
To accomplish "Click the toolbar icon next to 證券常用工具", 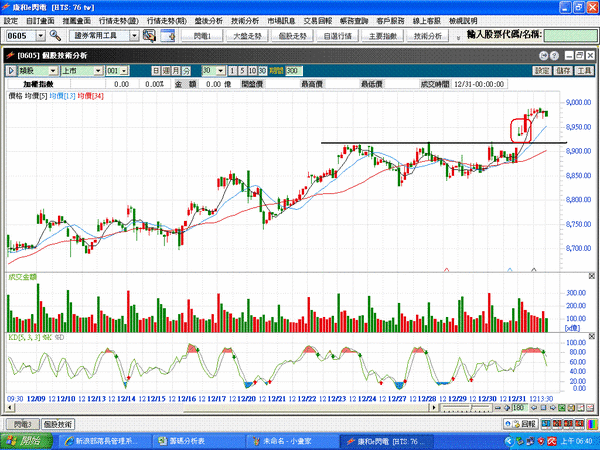I will click(x=149, y=36).
